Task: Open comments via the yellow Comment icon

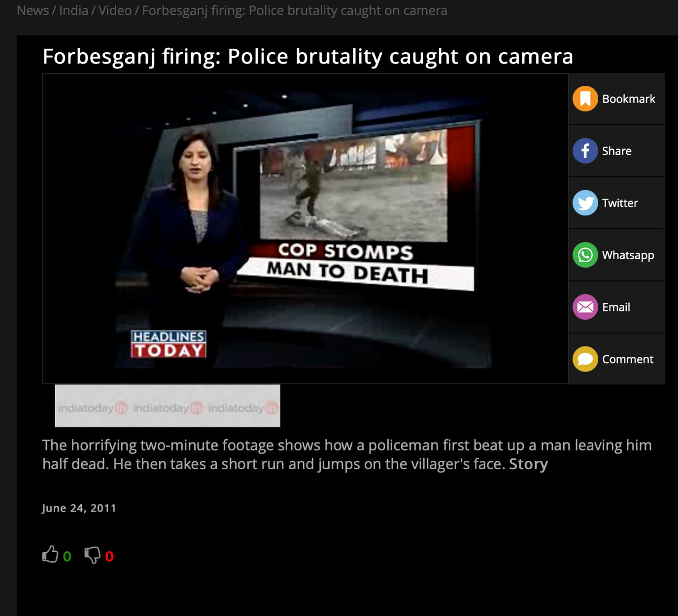Action: point(585,359)
